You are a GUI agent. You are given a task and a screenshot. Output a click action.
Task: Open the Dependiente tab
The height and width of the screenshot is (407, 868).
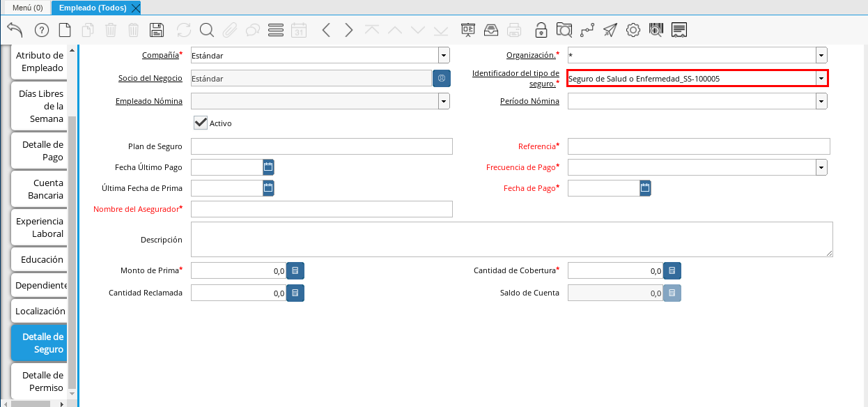point(39,285)
